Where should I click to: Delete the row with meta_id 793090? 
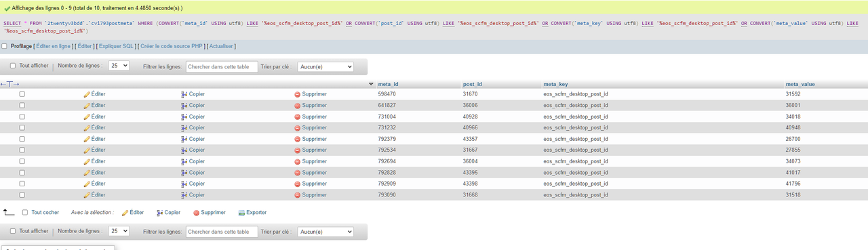click(310, 195)
